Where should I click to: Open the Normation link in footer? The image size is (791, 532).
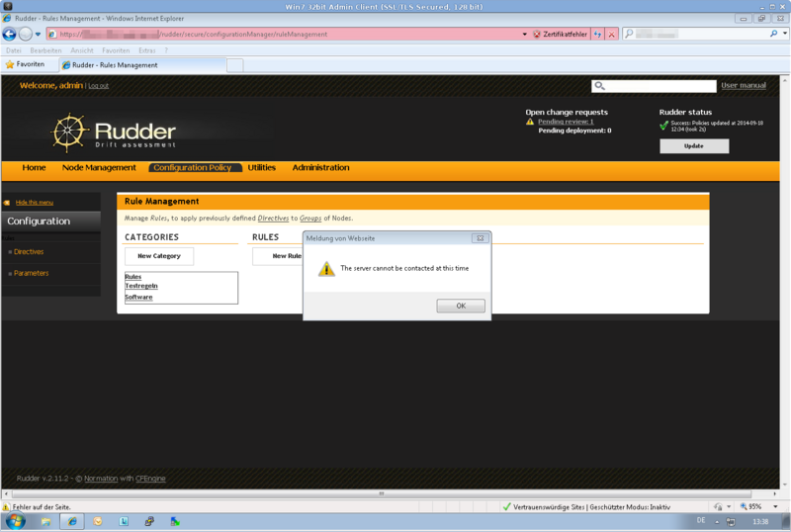[x=101, y=479]
